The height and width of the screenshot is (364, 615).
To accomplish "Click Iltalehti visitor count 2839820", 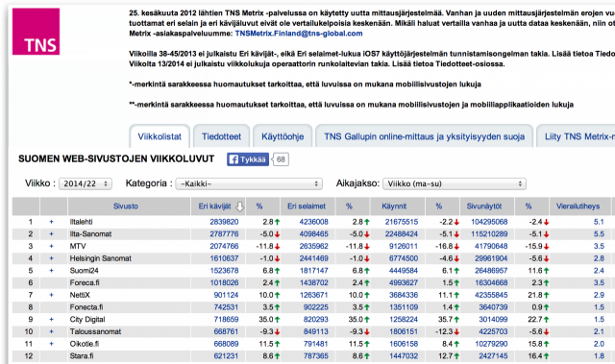I will 224,222.
